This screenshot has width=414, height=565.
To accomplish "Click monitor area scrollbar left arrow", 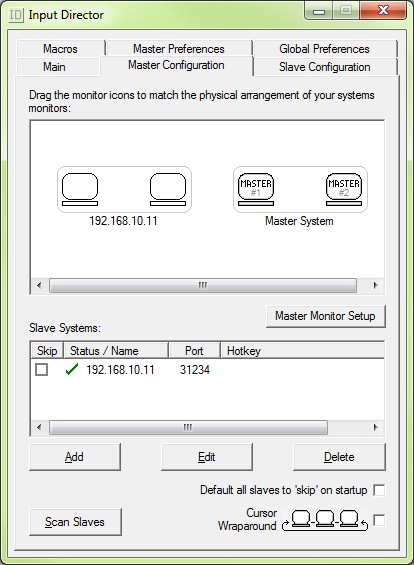I will pyautogui.click(x=39, y=286).
